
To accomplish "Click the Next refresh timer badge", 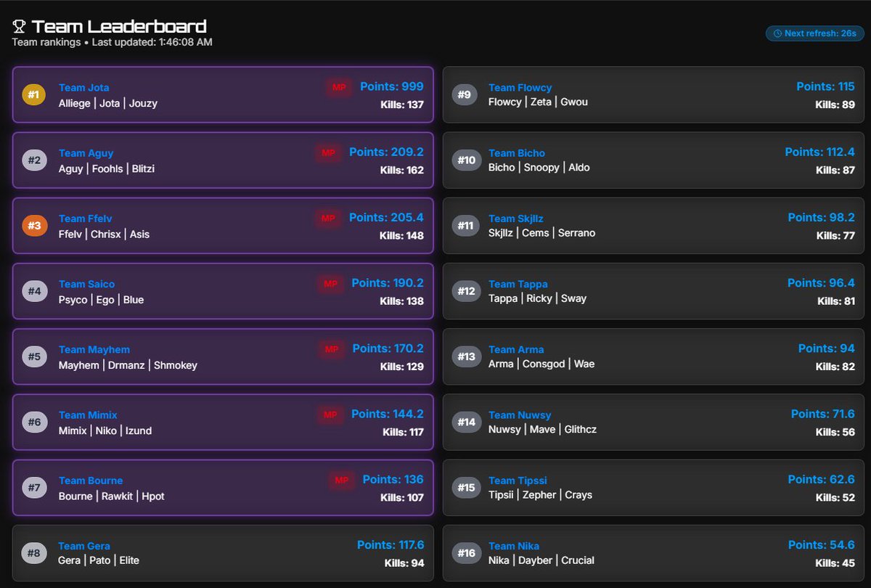I will pos(814,33).
